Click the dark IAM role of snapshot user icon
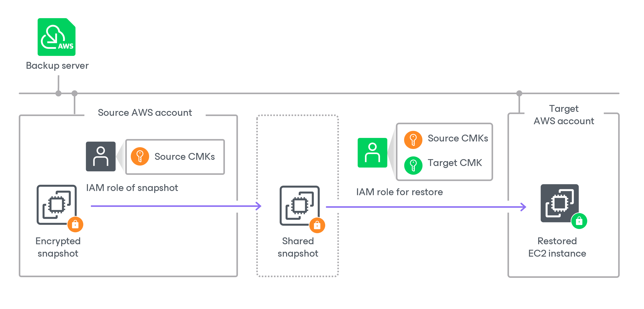This screenshot has width=644, height=309. pyautogui.click(x=101, y=156)
